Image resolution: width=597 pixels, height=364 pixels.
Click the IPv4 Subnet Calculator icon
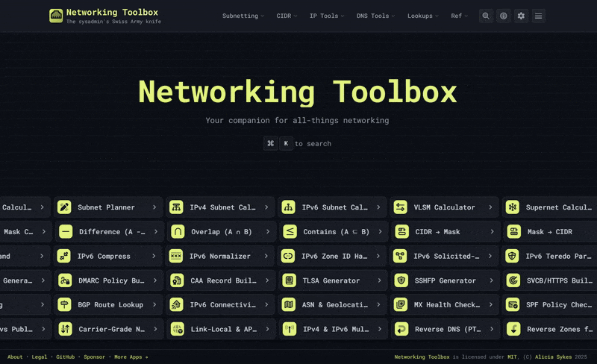176,207
